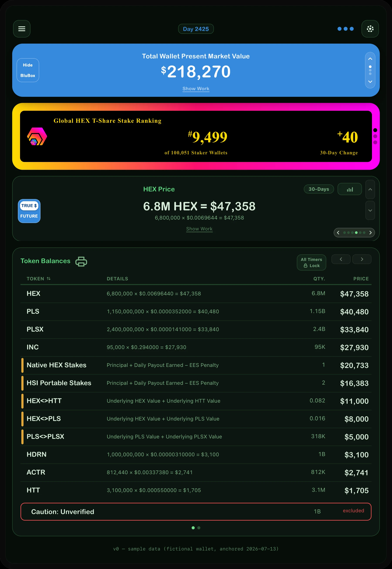Click the $47,358 price in HEX row
Viewport: 392px width, 569px height.
click(354, 294)
